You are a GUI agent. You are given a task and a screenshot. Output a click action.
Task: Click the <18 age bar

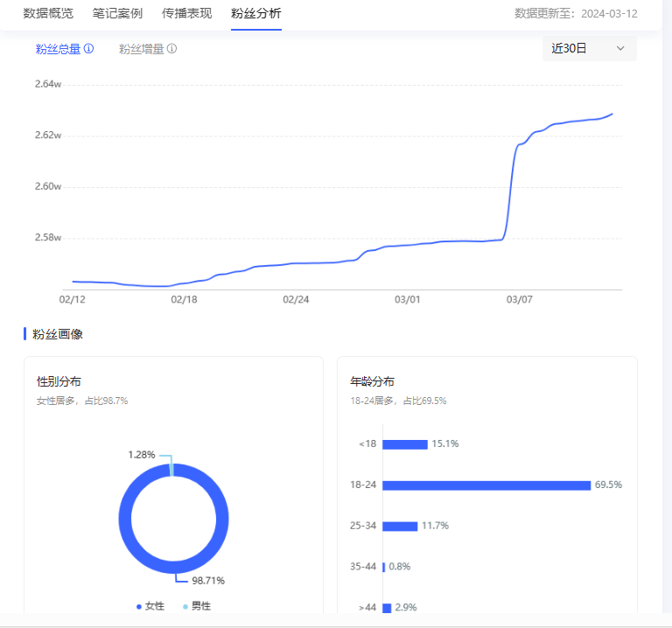tap(404, 444)
